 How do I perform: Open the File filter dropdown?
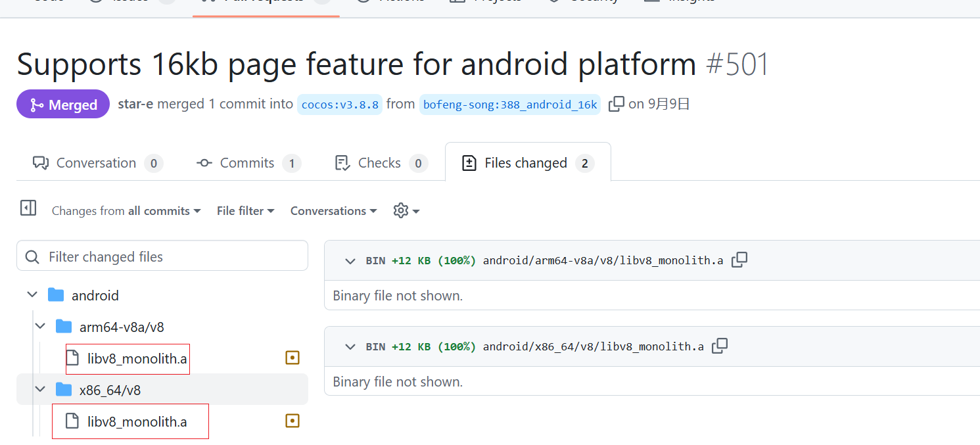coord(245,211)
